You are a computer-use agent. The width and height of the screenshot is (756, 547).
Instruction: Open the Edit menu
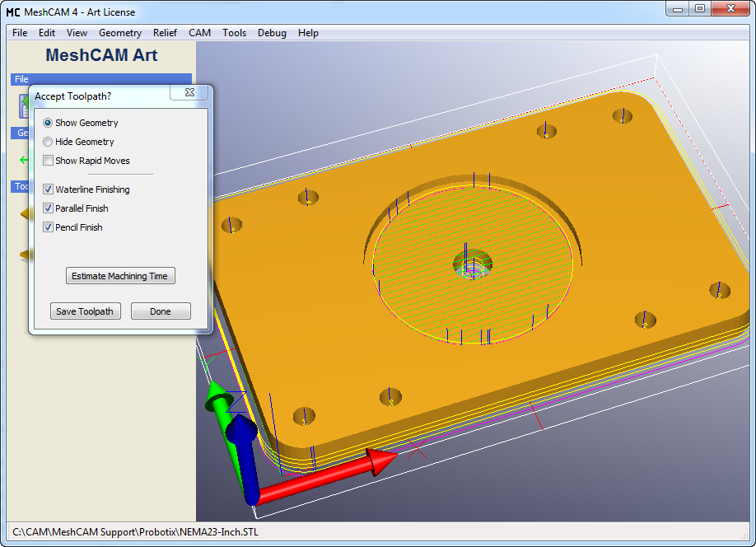click(x=47, y=33)
